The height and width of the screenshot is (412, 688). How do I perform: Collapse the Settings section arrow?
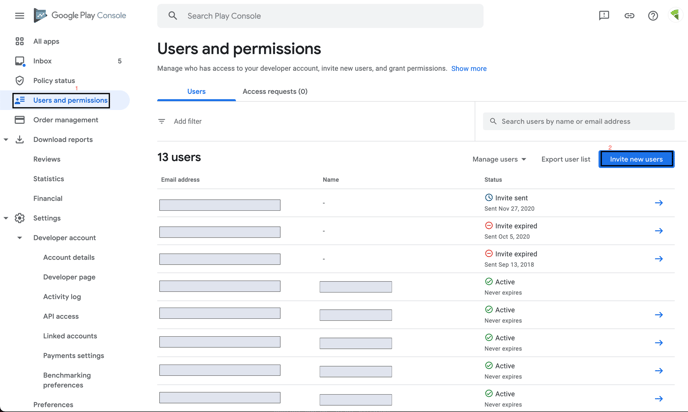click(x=6, y=218)
